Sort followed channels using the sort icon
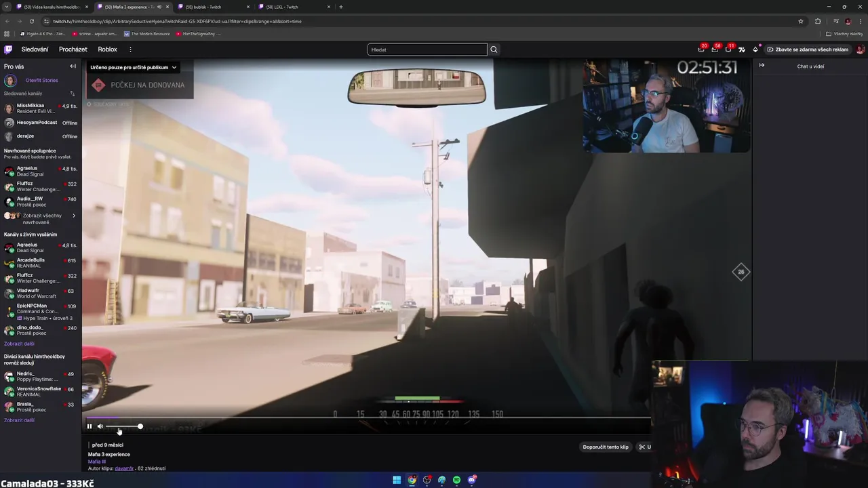 click(x=73, y=94)
